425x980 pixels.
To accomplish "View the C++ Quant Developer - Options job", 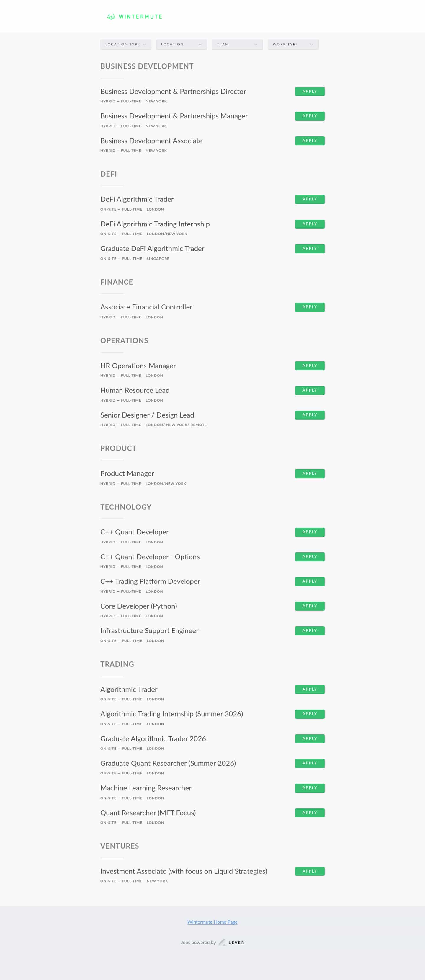I will [x=150, y=557].
